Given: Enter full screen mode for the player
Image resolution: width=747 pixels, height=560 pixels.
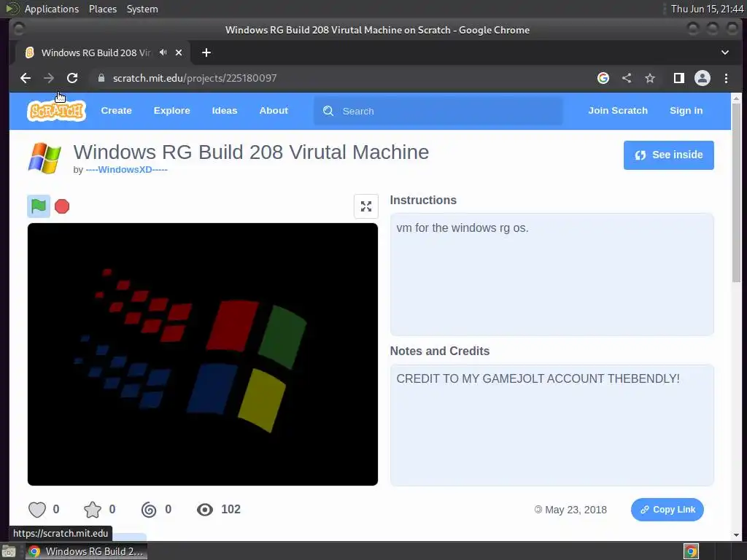Looking at the screenshot, I should 366,206.
